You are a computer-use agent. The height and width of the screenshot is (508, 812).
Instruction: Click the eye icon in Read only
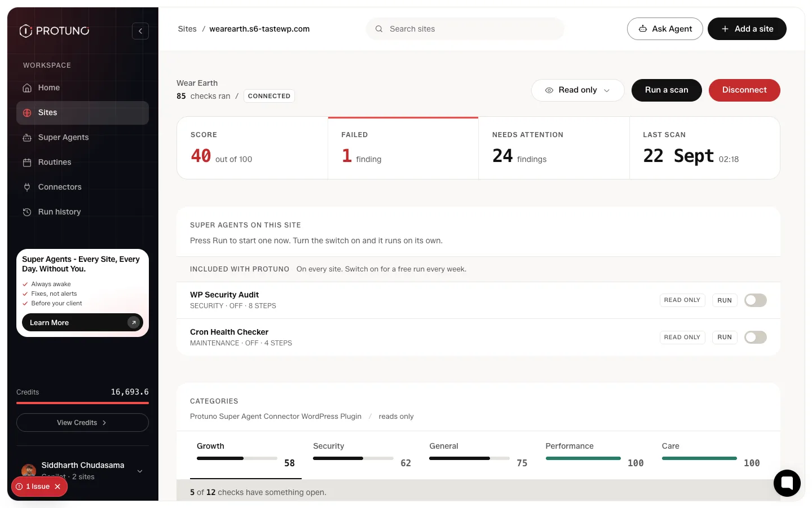549,90
